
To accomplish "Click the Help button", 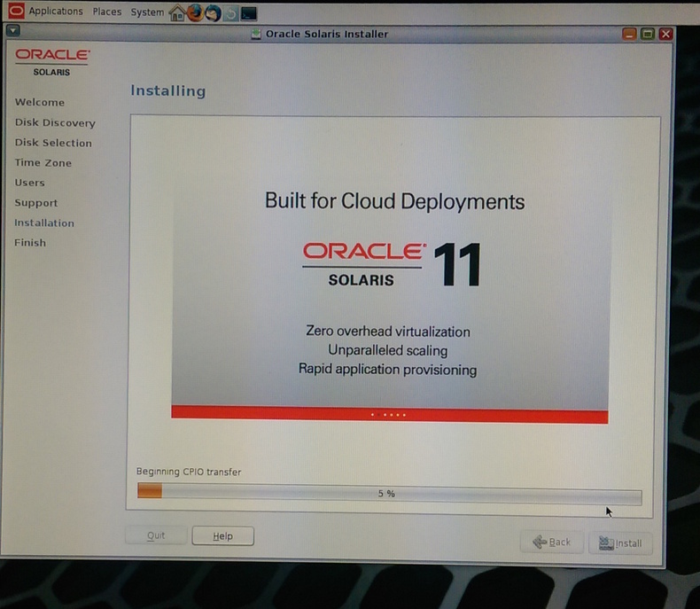I will [222, 535].
